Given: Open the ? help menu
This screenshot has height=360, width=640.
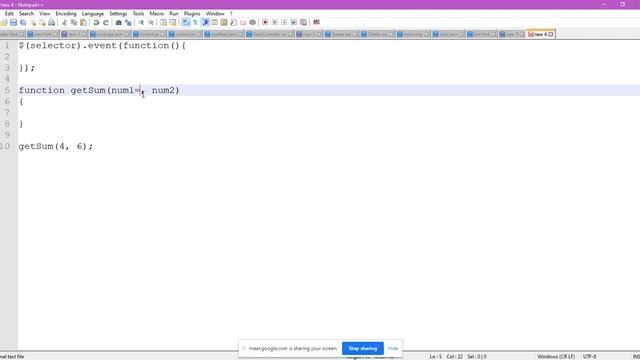Looking at the screenshot, I should 231,13.
